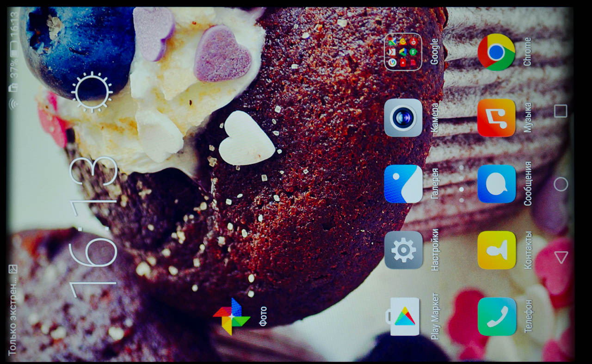The image size is (592, 364).
Task: Launch the Play Маркет store
Action: [403, 316]
